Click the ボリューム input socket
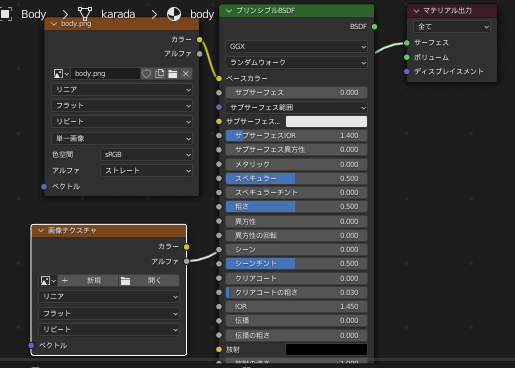 click(407, 57)
